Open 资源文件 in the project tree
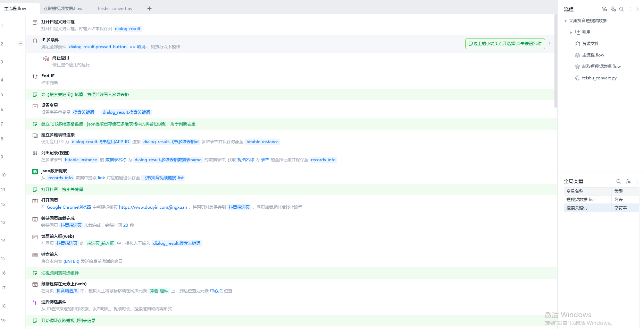The image size is (644, 329). point(590,44)
